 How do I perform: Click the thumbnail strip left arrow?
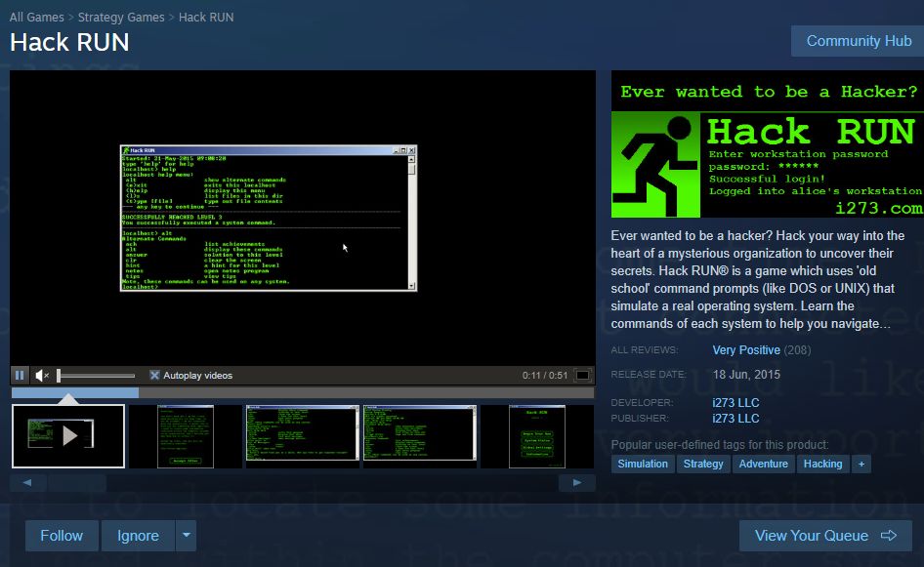(x=27, y=482)
